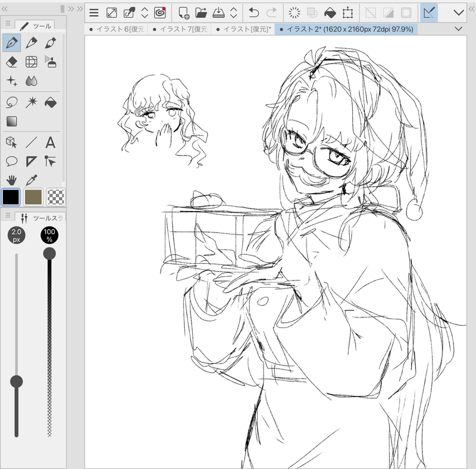Screen dimensions: 476x469
Task: Select the Figure line tool
Action: 32,142
